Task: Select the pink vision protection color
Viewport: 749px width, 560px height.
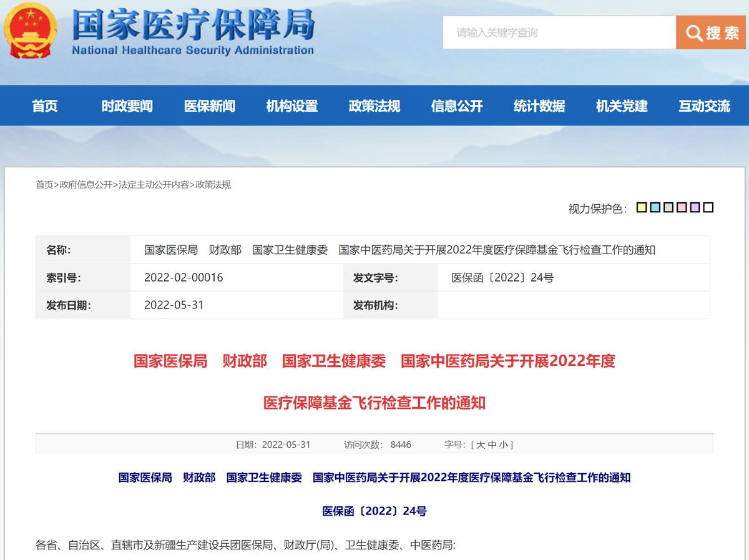Action: 682,207
